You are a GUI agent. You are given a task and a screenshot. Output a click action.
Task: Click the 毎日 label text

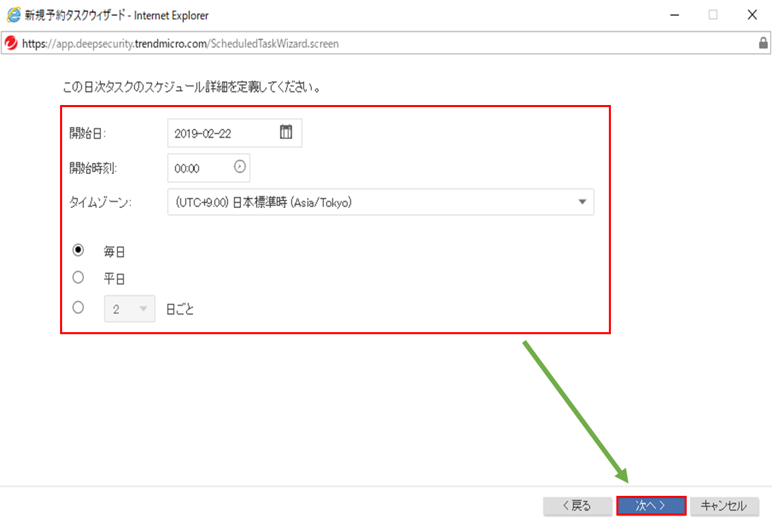coord(114,252)
